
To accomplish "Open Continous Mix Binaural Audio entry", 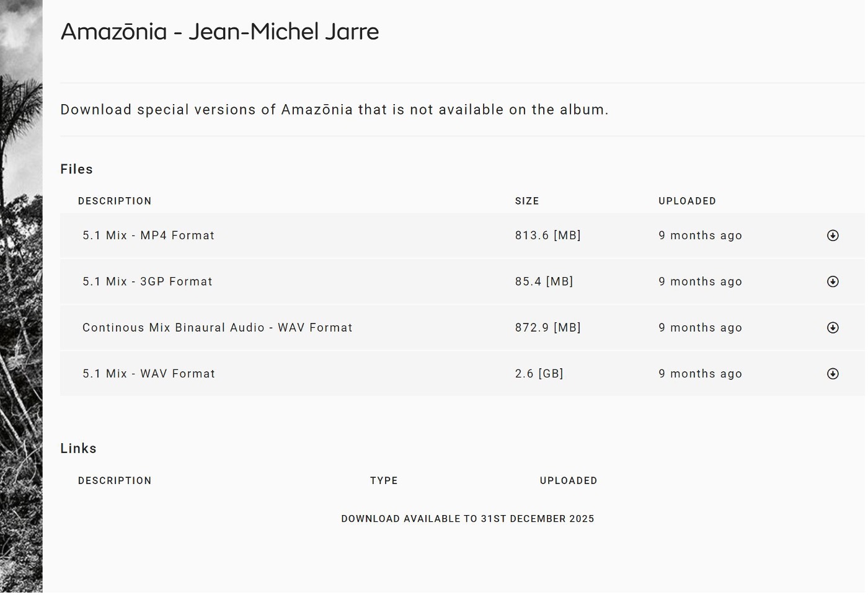I will pyautogui.click(x=218, y=328).
